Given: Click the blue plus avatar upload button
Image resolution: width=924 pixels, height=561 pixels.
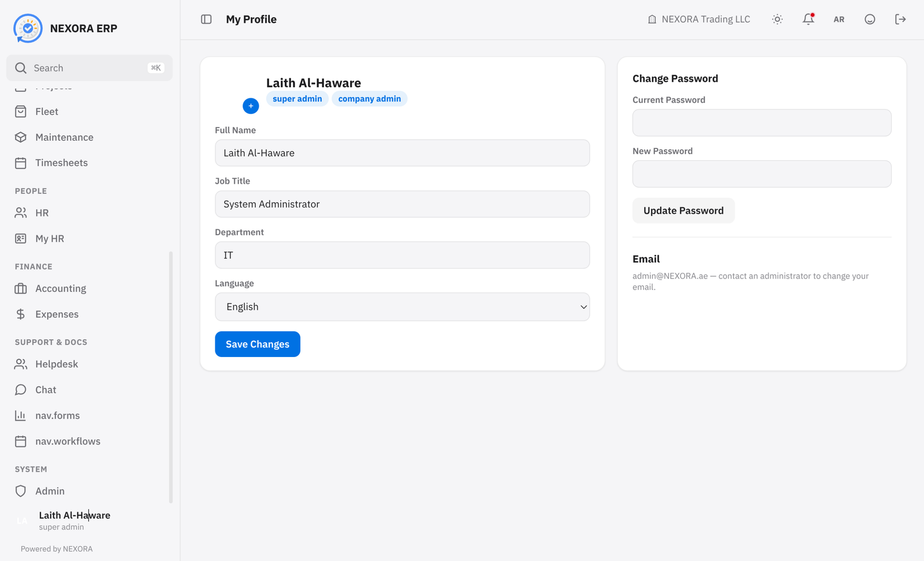Looking at the screenshot, I should click(251, 106).
